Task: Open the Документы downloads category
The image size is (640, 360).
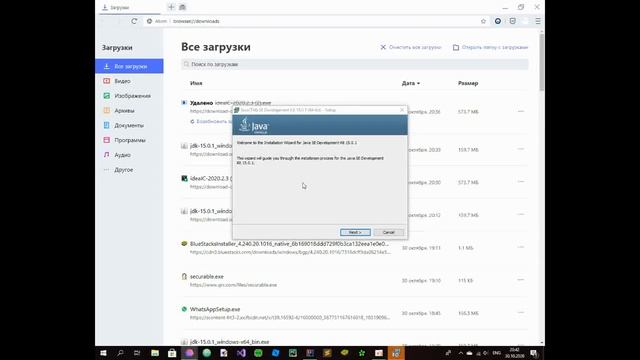Action: (129, 125)
